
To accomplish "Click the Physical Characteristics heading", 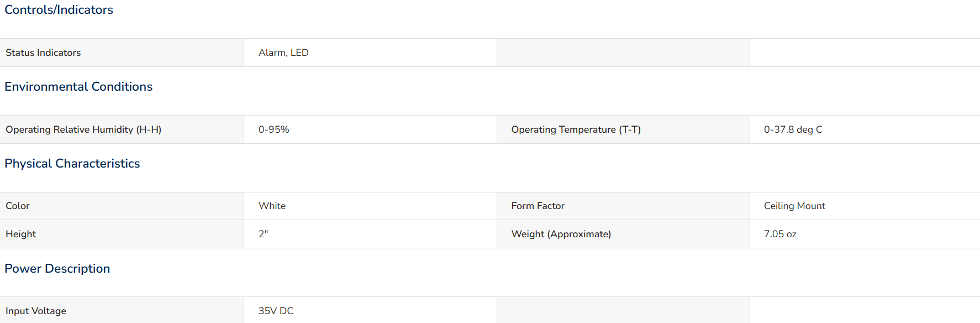I will (72, 164).
